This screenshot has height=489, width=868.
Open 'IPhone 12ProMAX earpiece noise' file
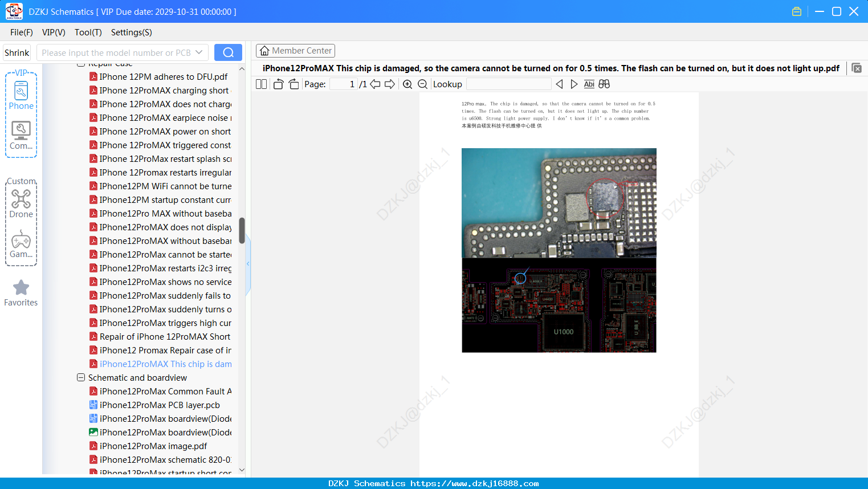[160, 118]
